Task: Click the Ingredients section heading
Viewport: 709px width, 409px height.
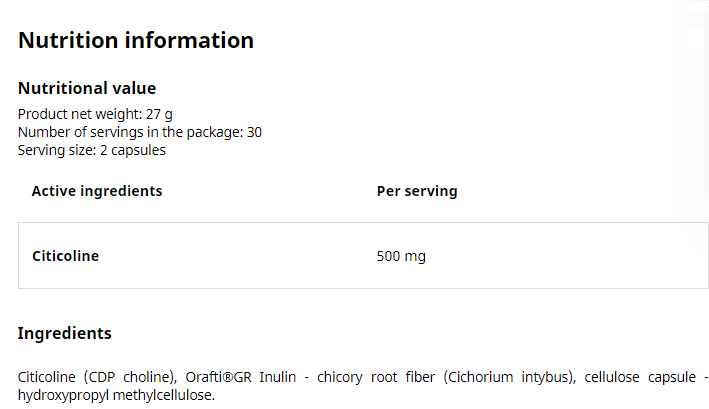Action: tap(65, 333)
